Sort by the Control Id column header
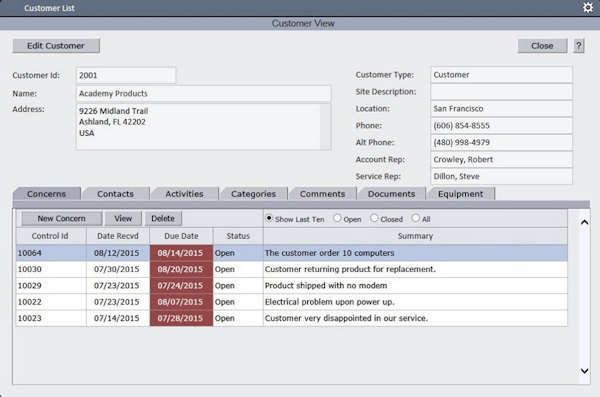600x397 pixels. pos(51,236)
